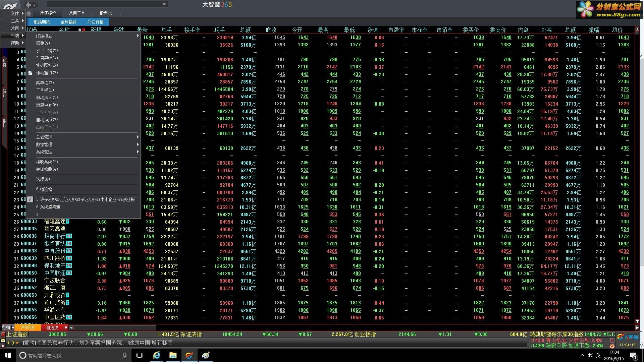Sort by 均价 column header
The image size is (644, 362).
617,30
